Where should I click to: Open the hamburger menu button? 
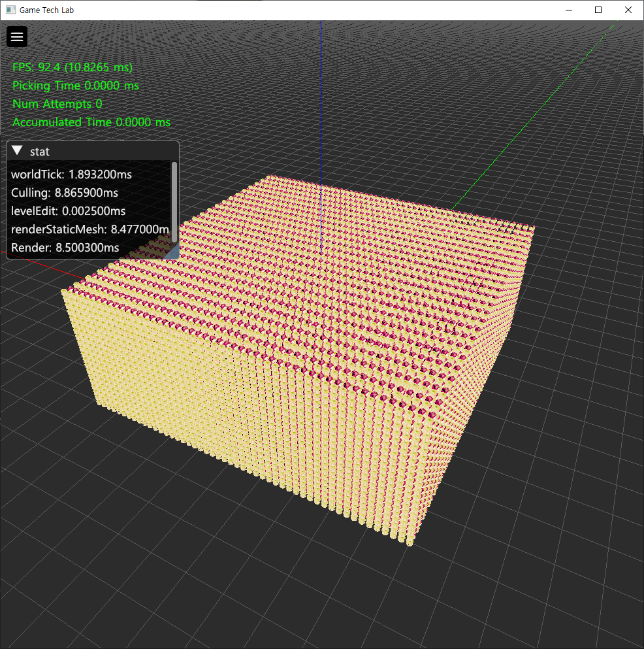tap(17, 37)
